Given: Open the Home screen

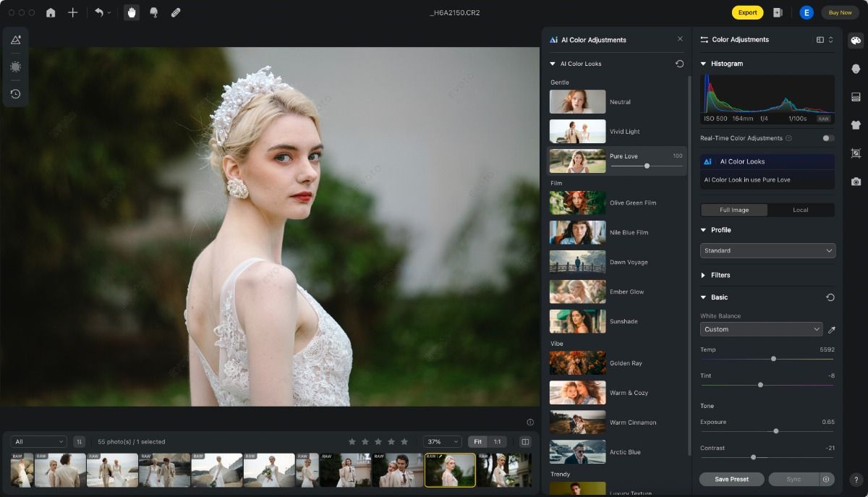Looking at the screenshot, I should click(50, 12).
